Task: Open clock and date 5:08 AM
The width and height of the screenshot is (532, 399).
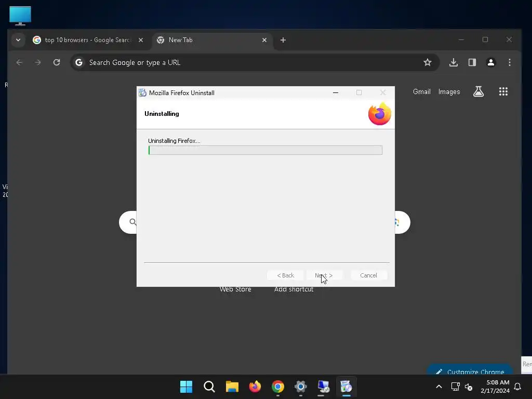Action: click(x=495, y=387)
